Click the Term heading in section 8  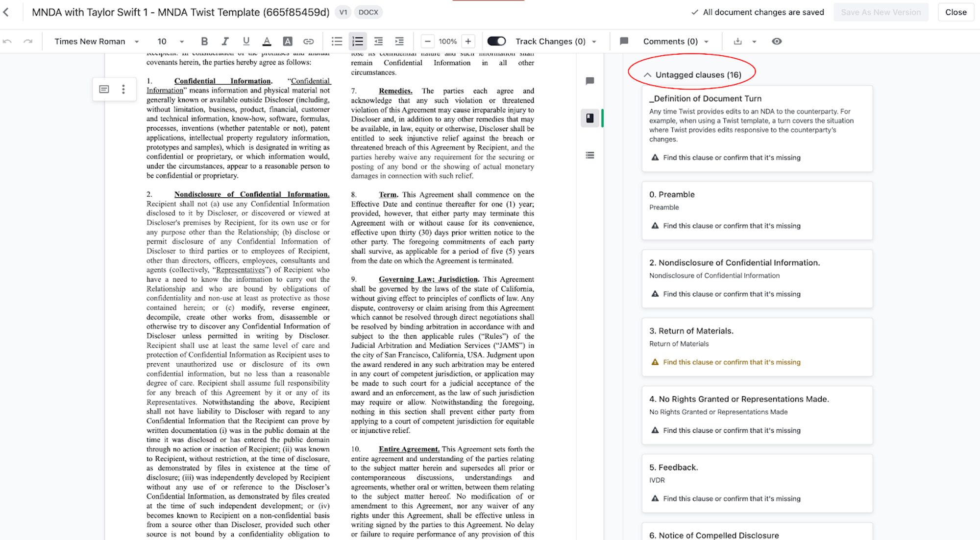pos(388,194)
